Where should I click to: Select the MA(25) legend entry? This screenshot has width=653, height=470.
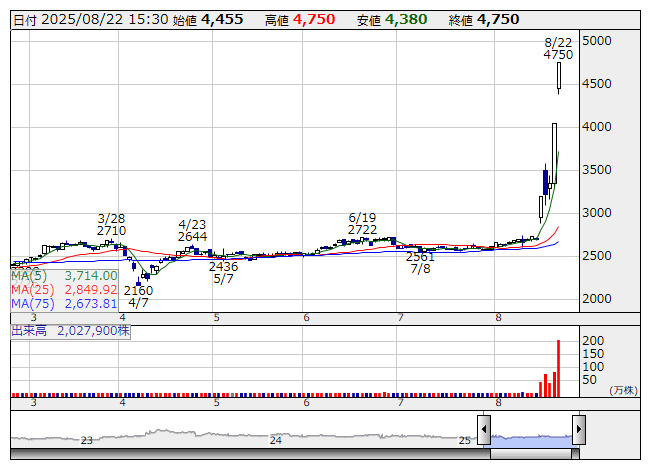point(65,290)
